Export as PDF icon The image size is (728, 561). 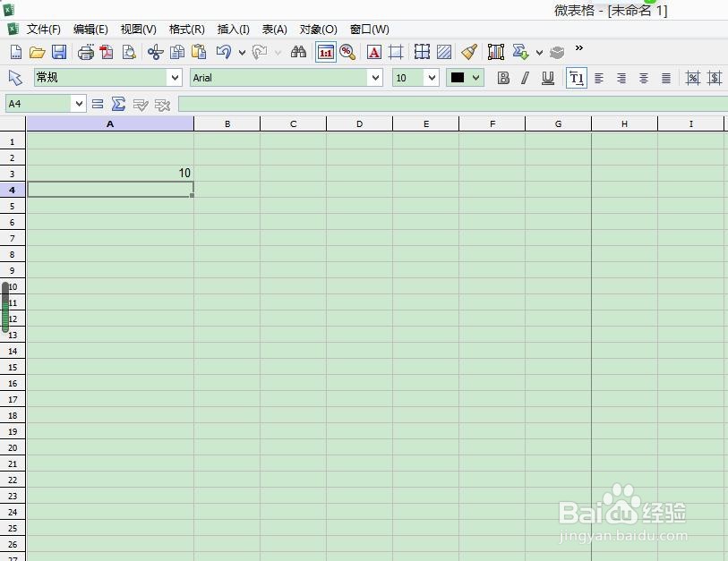(107, 52)
